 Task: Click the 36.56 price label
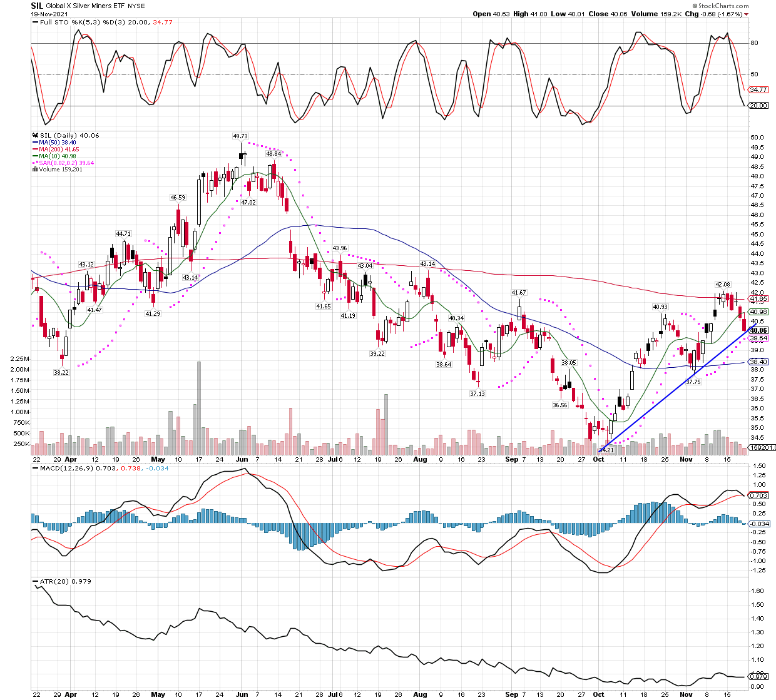point(560,405)
